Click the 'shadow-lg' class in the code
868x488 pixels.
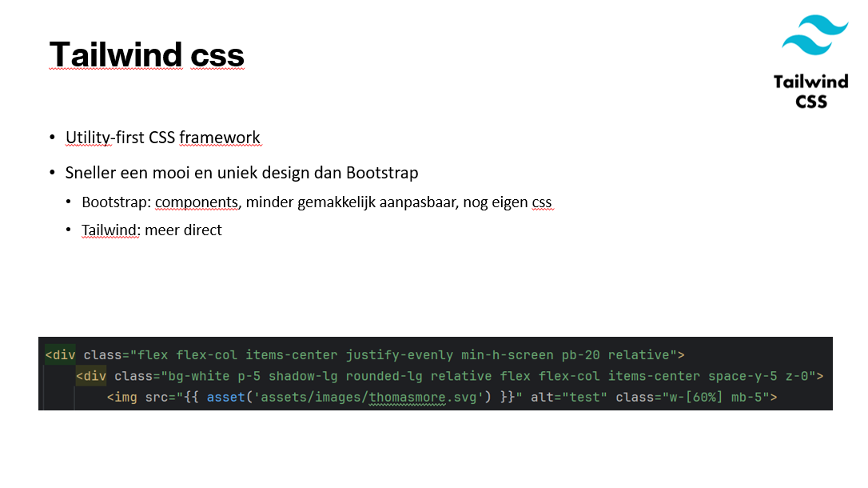coord(303,376)
